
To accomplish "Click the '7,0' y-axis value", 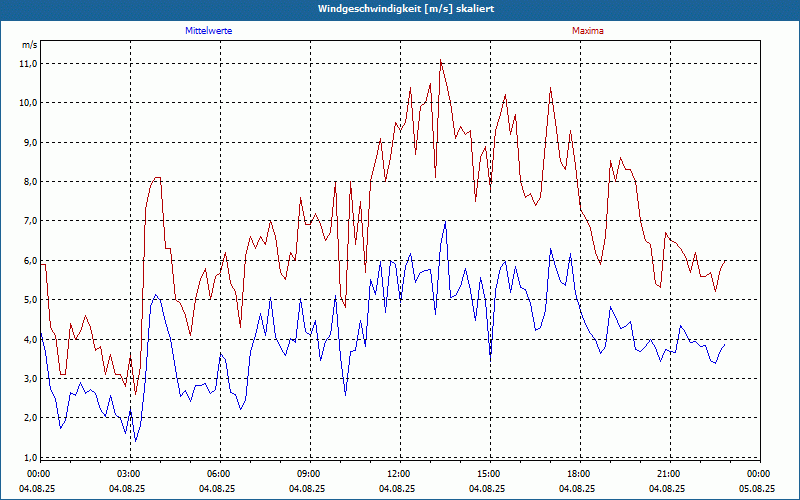I will pyautogui.click(x=30, y=221).
